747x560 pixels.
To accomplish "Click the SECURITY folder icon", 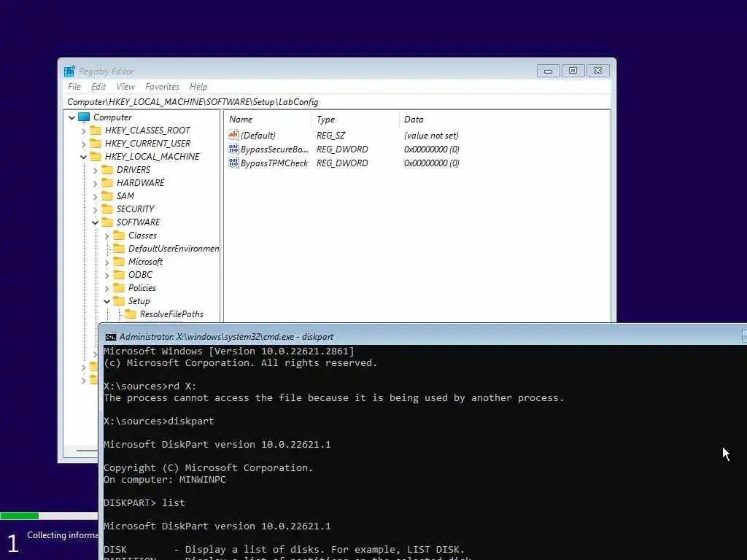I will 108,209.
